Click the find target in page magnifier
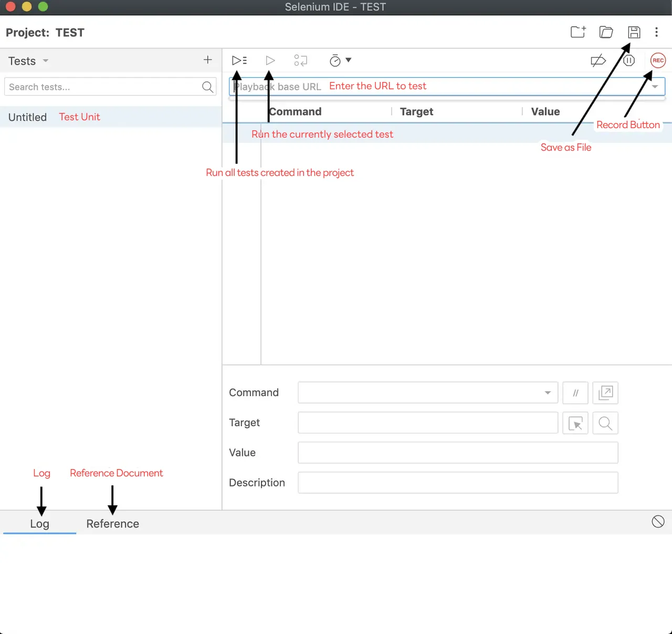This screenshot has width=672, height=634. 605,423
